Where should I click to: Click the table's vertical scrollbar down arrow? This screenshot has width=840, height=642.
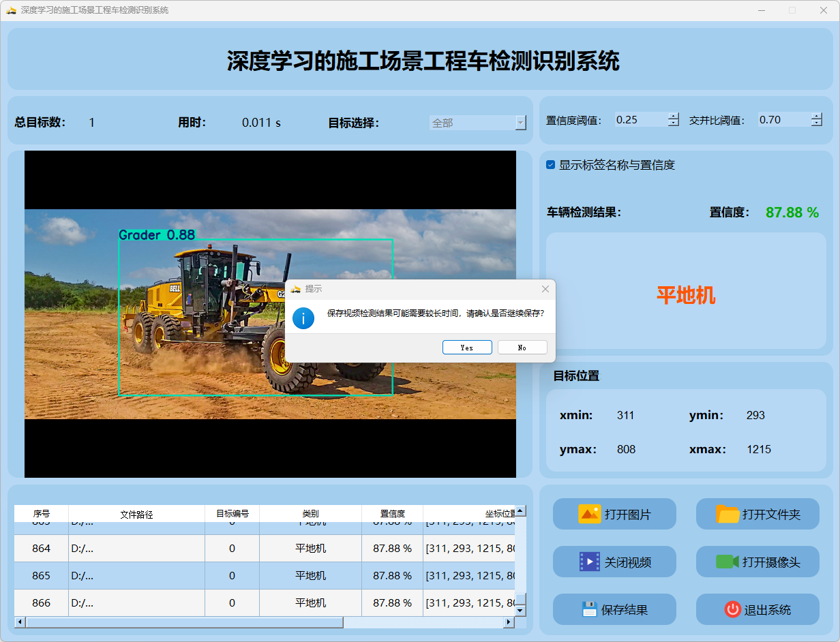click(520, 611)
